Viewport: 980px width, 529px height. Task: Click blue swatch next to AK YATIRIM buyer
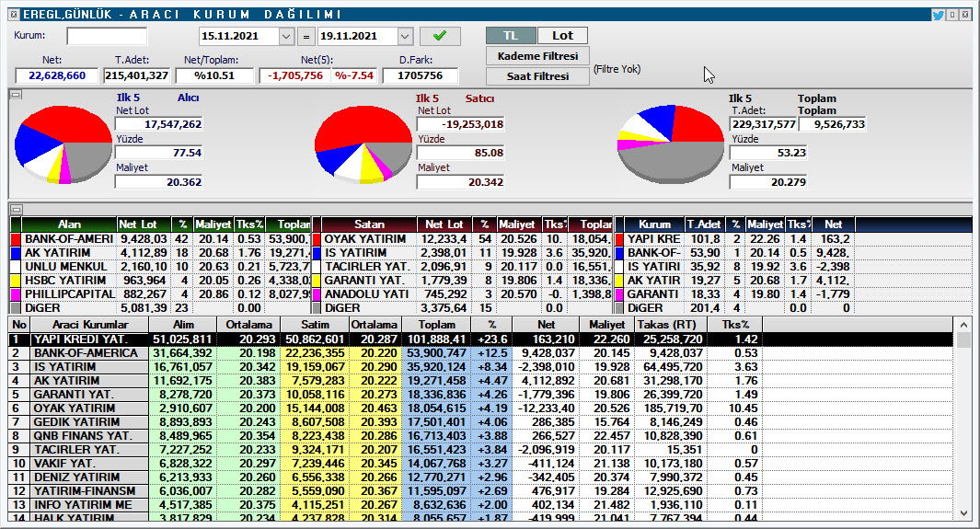[x=16, y=253]
